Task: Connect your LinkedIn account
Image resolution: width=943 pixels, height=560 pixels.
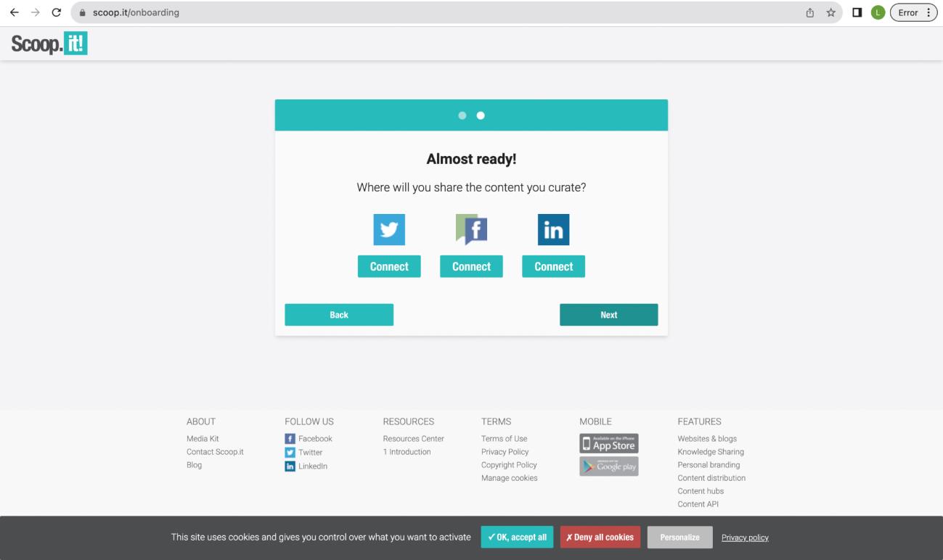Action: [x=553, y=266]
